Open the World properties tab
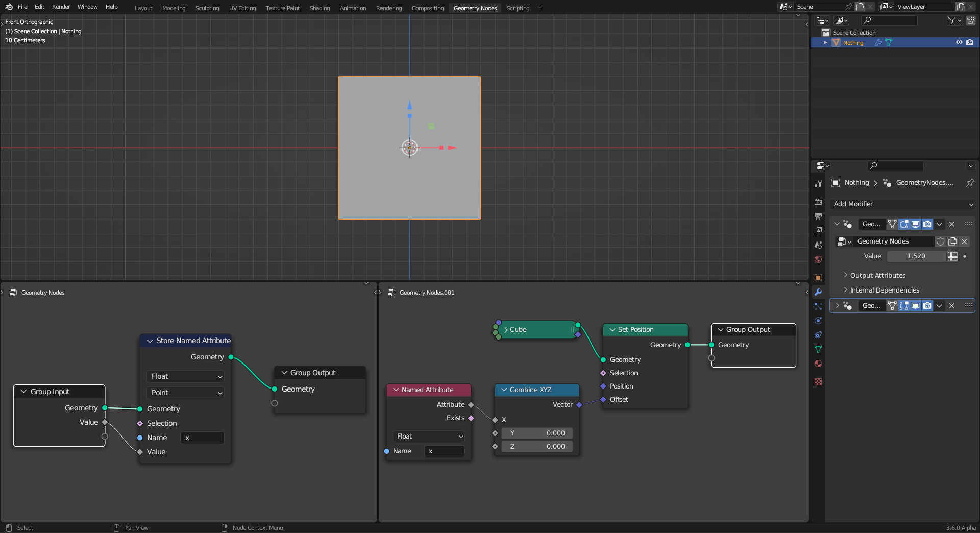The height and width of the screenshot is (533, 980). (818, 259)
